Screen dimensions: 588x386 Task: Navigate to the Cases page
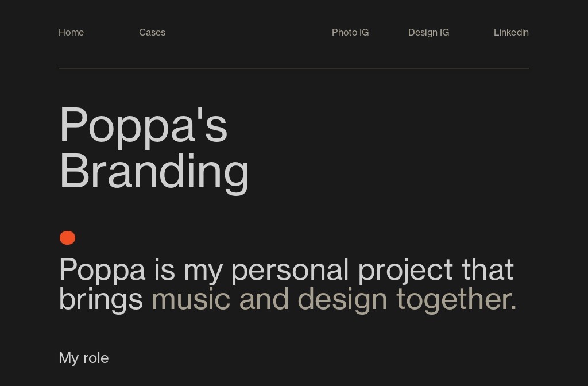pyautogui.click(x=152, y=33)
